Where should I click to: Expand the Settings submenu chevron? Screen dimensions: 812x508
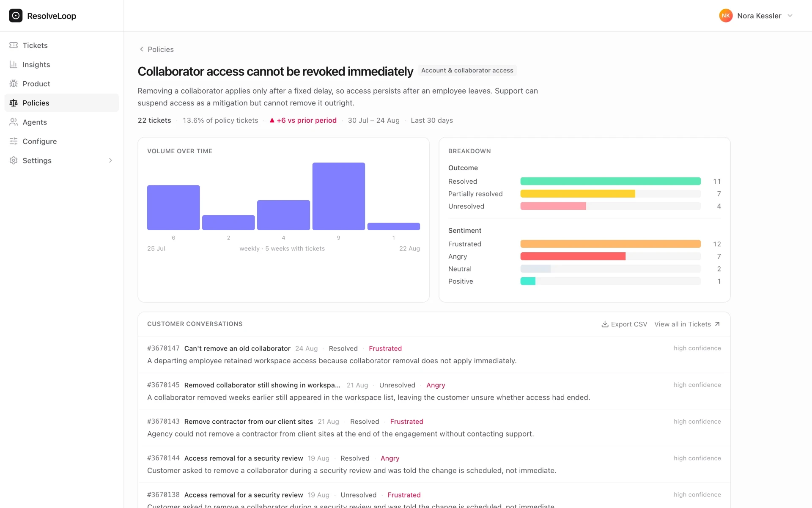[x=110, y=160]
